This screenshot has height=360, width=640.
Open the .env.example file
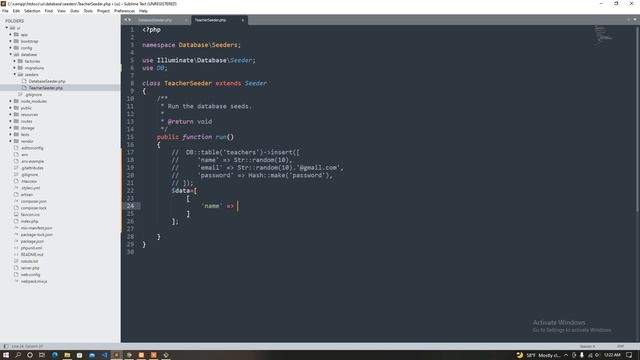[x=32, y=161]
